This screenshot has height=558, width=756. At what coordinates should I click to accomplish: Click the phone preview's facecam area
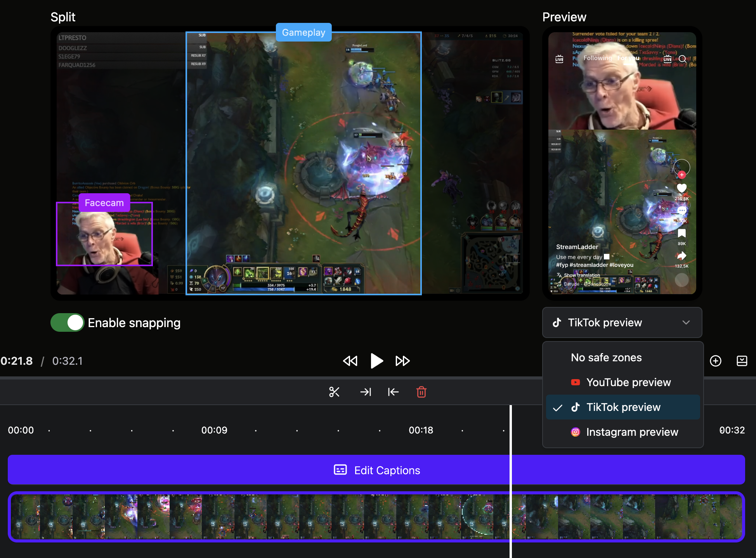pos(622,81)
